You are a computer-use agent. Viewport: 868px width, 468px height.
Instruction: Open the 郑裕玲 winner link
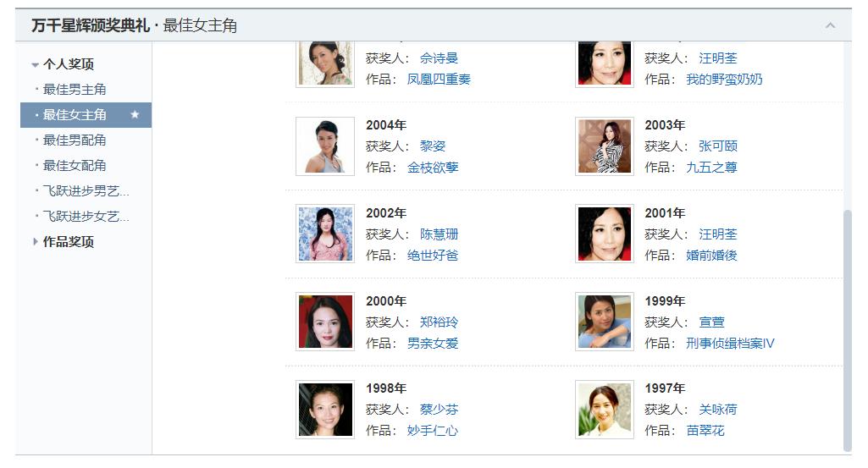pyautogui.click(x=439, y=322)
